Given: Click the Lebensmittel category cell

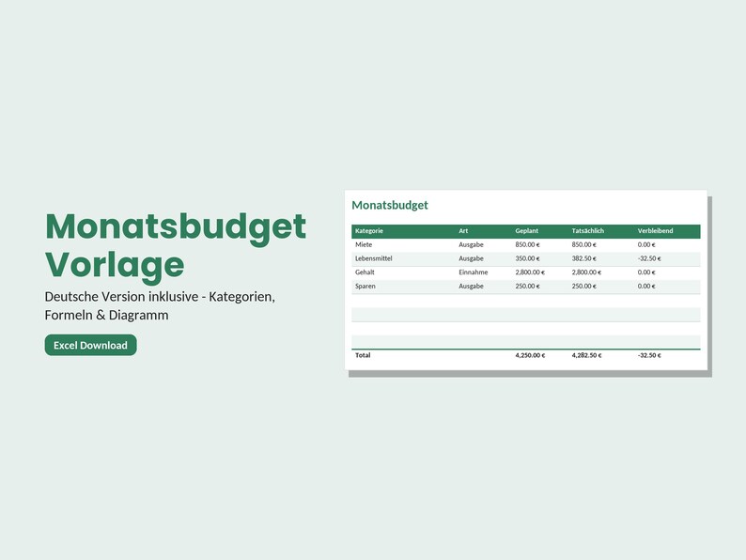Looking at the screenshot, I should 374,258.
